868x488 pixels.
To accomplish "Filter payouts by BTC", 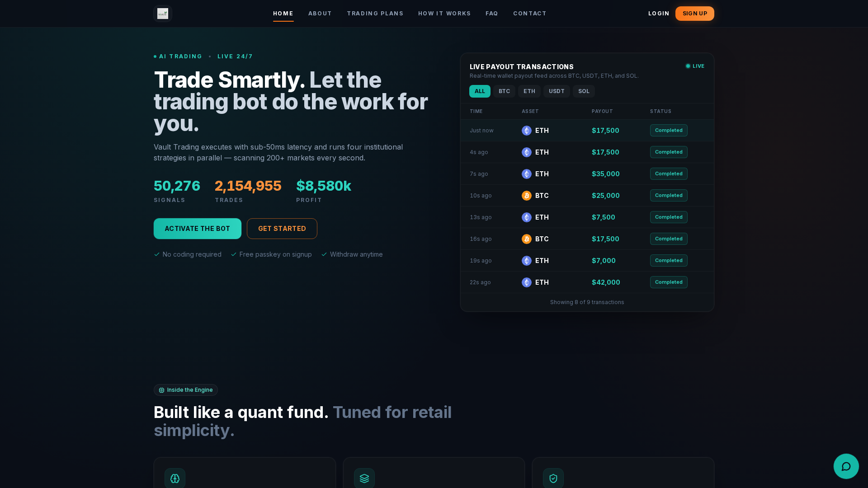I will tap(504, 91).
